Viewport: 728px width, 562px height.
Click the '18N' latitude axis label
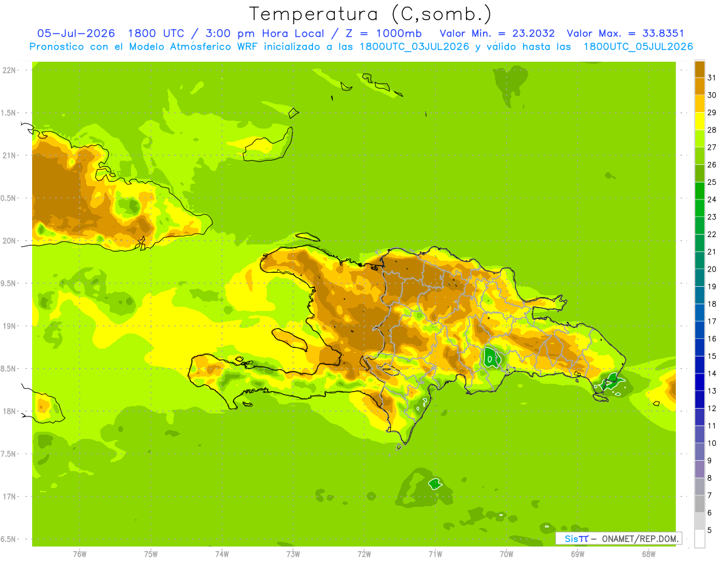click(x=8, y=411)
